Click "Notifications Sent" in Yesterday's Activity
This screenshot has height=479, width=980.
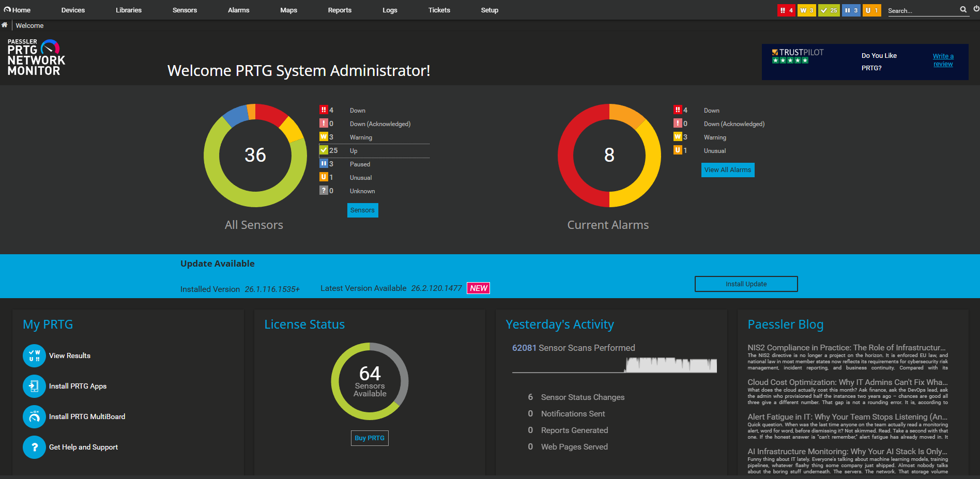point(573,414)
